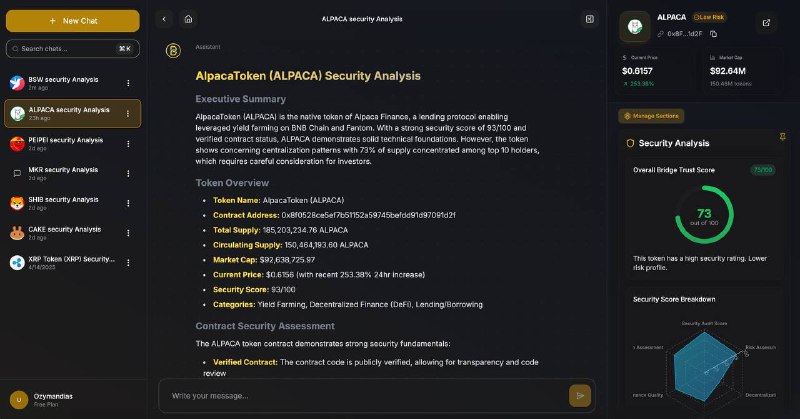
Task: Start a New Chat
Action: point(72,21)
